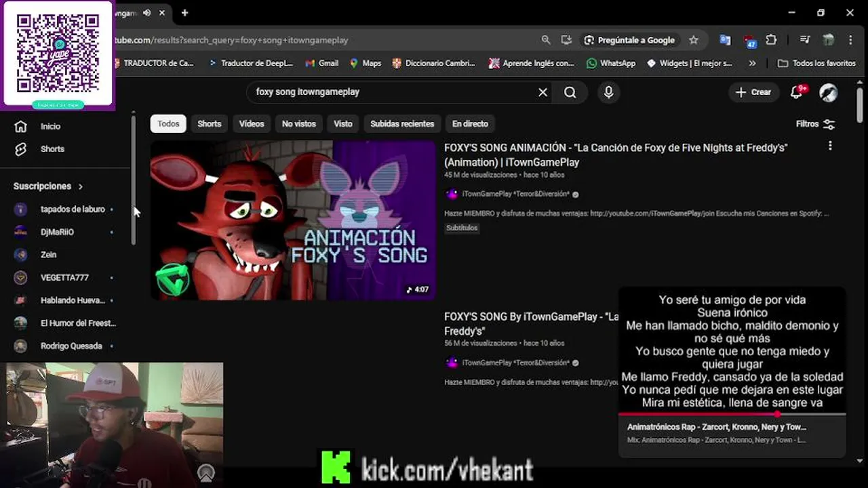Viewport: 868px width, 488px height.
Task: Open the Aprende Inglés con... bookmark
Action: [531, 63]
